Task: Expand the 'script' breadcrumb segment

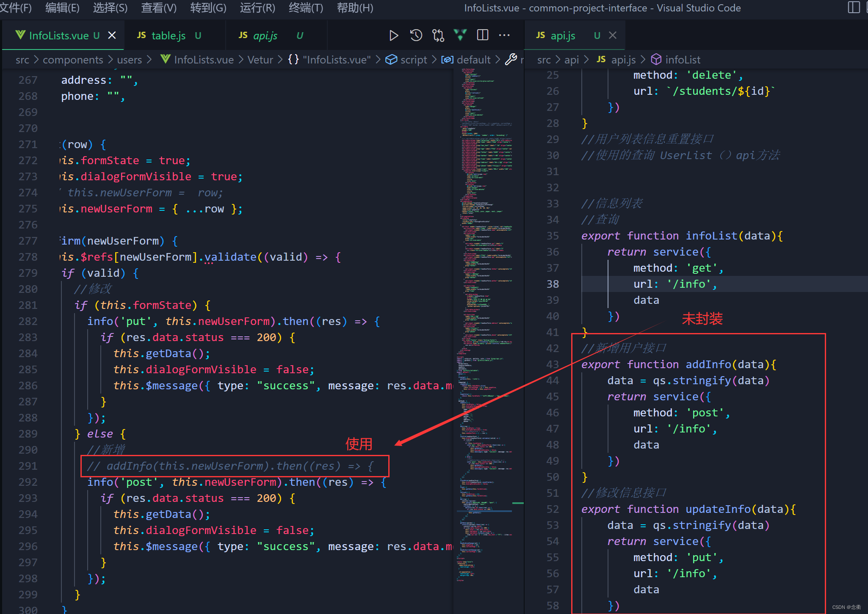Action: pos(413,60)
